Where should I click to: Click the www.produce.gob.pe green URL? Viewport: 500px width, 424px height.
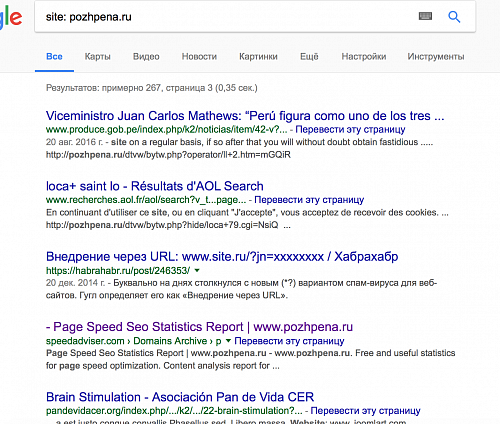[167, 129]
